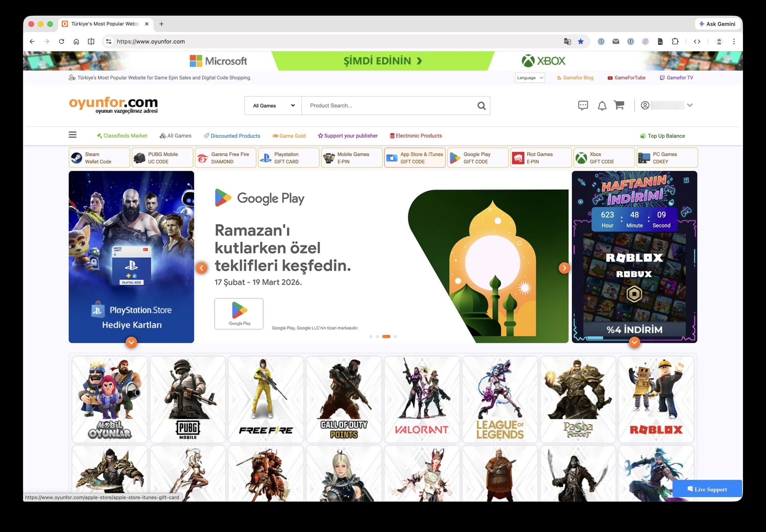Click the notifications bell icon
766x532 pixels.
602,106
